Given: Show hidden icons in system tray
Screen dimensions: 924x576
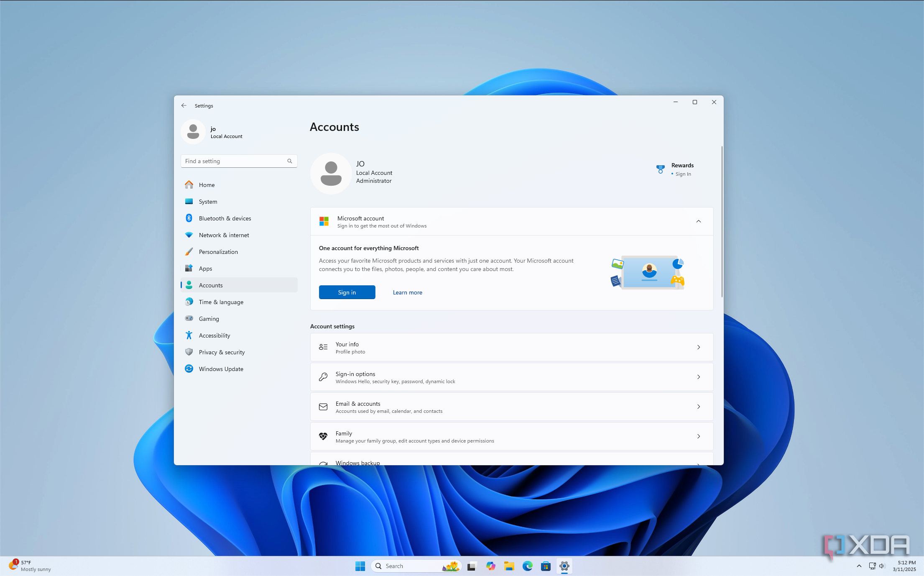Looking at the screenshot, I should point(859,566).
